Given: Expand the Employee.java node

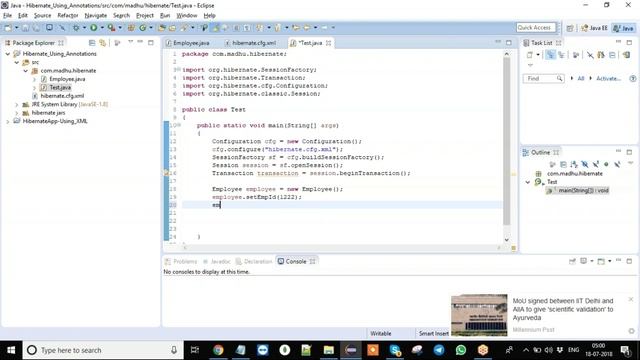Looking at the screenshot, I should 34,79.
